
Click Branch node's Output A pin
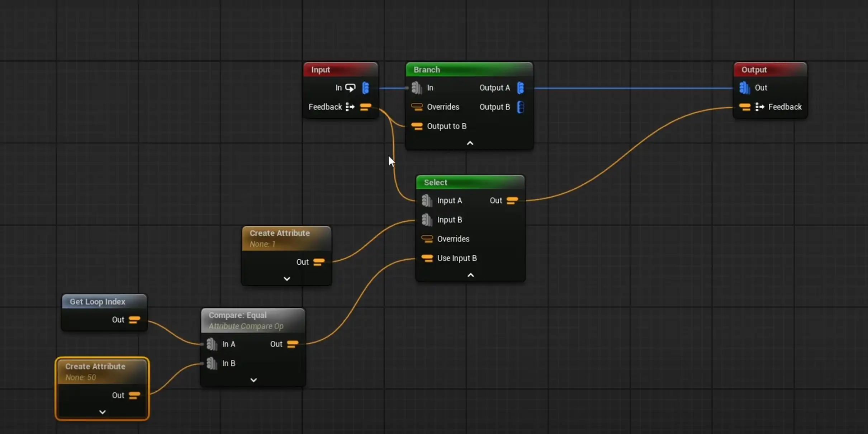click(521, 88)
